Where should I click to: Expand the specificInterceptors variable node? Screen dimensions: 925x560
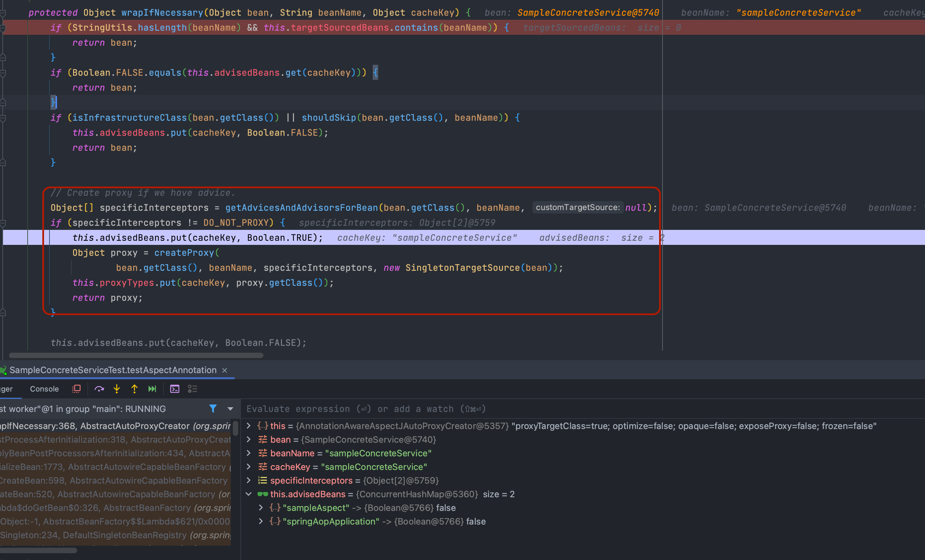pyautogui.click(x=248, y=481)
